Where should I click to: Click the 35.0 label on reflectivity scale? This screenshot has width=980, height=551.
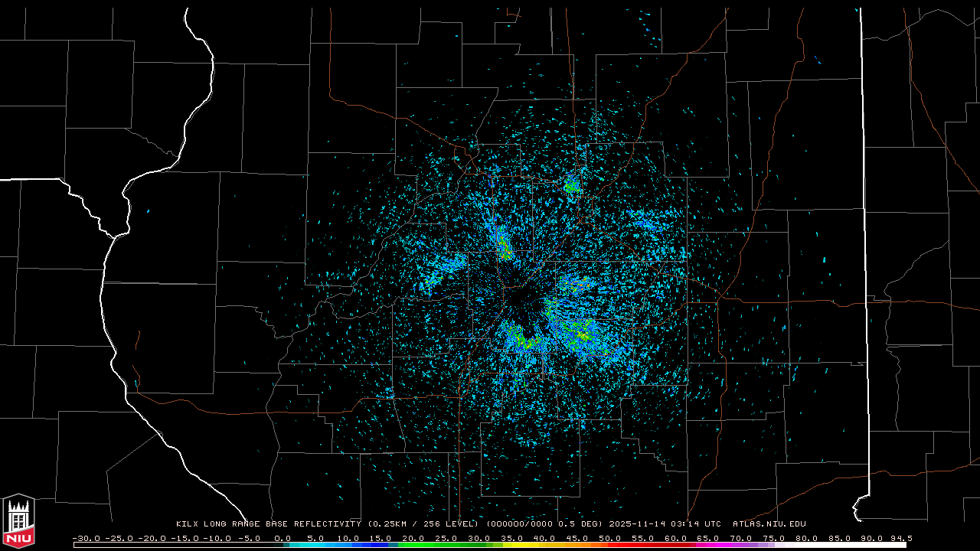click(x=511, y=538)
